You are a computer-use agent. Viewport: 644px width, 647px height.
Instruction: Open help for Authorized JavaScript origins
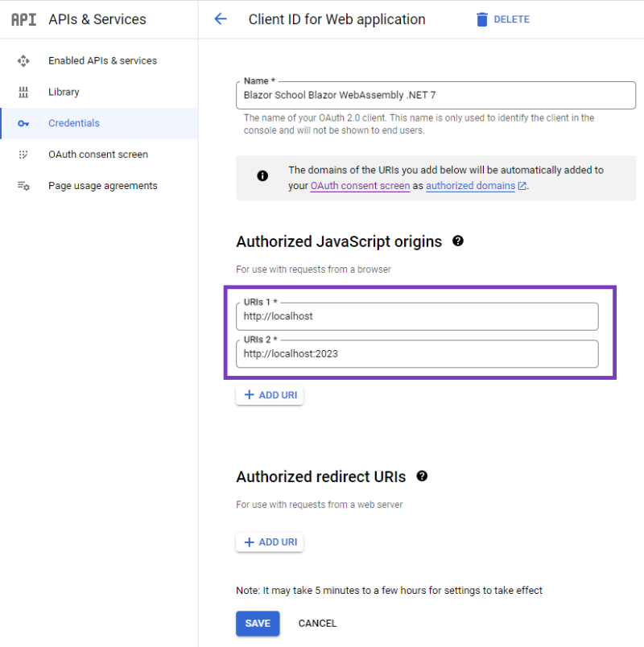click(458, 241)
